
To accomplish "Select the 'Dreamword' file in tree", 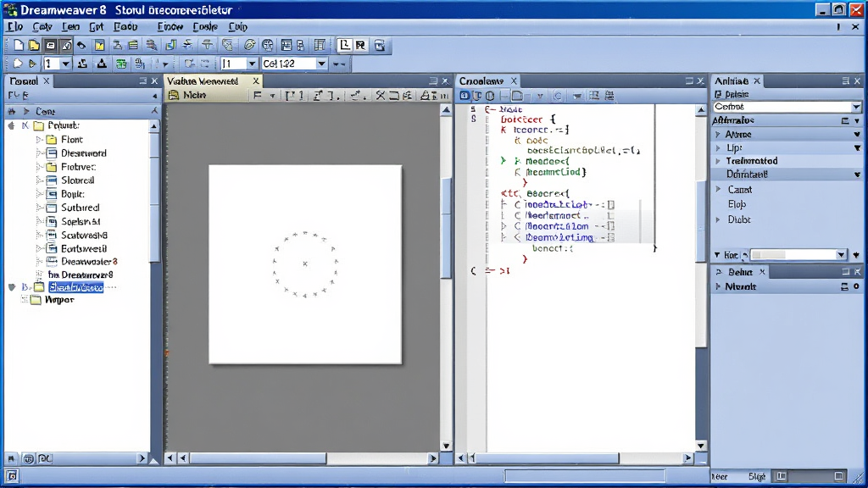I will pyautogui.click(x=84, y=153).
